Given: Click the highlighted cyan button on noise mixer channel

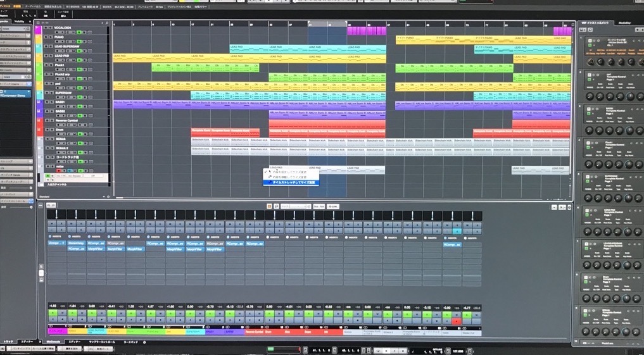Looking at the screenshot, I should (x=457, y=232).
